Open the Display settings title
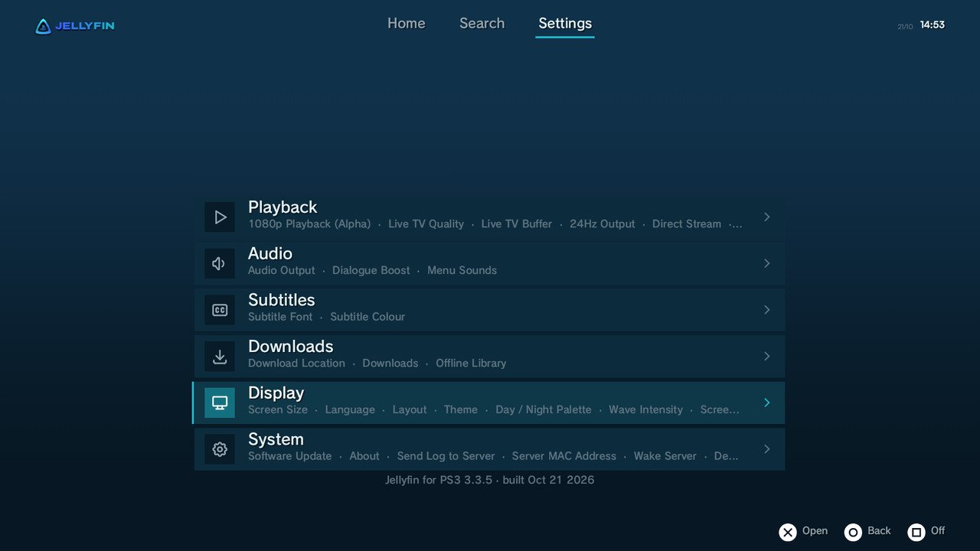The height and width of the screenshot is (551, 980). (276, 393)
